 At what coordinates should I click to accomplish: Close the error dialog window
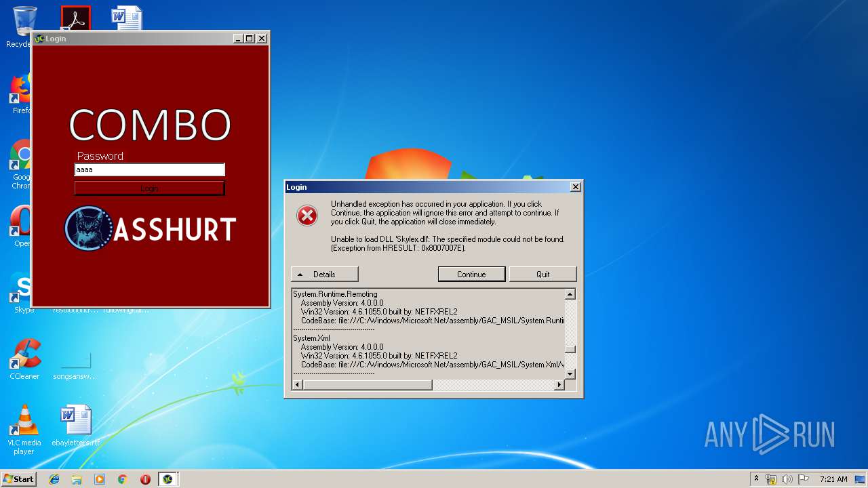576,187
